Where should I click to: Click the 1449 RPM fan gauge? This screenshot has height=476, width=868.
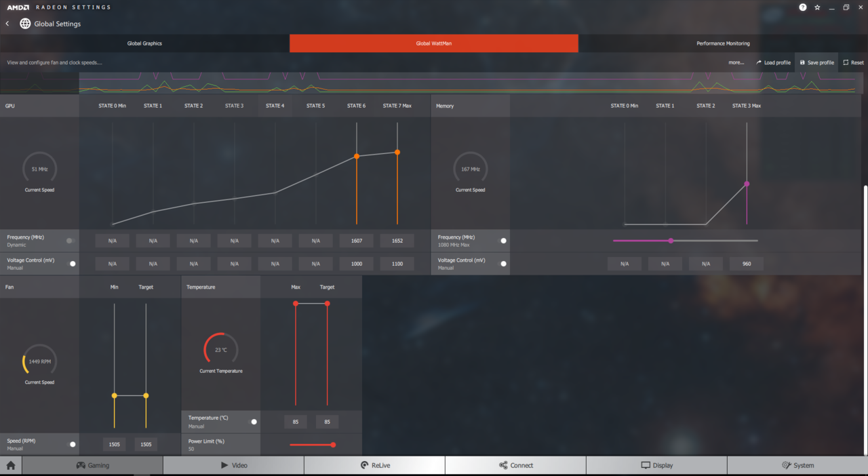(39, 361)
